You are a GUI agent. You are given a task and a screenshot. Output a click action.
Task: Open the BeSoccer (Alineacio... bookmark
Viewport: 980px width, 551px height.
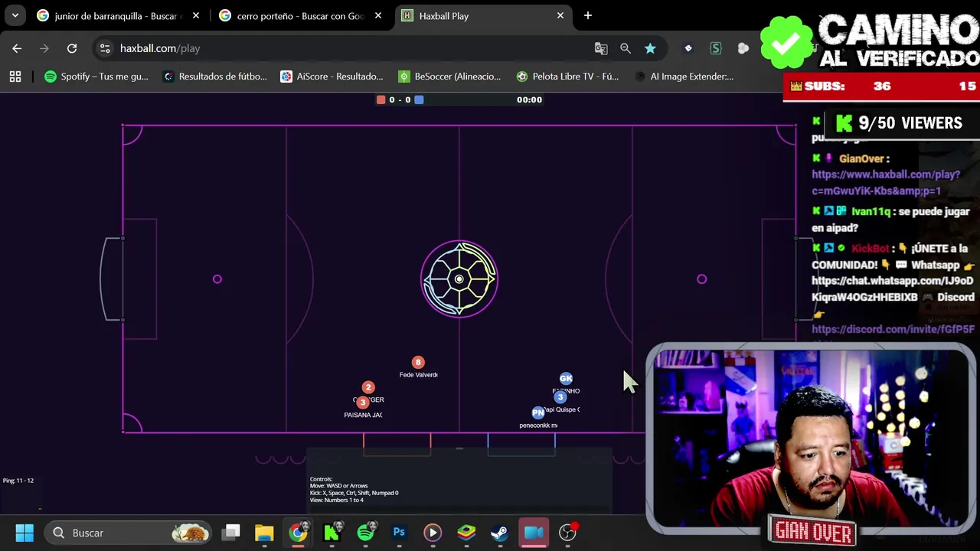pos(449,76)
